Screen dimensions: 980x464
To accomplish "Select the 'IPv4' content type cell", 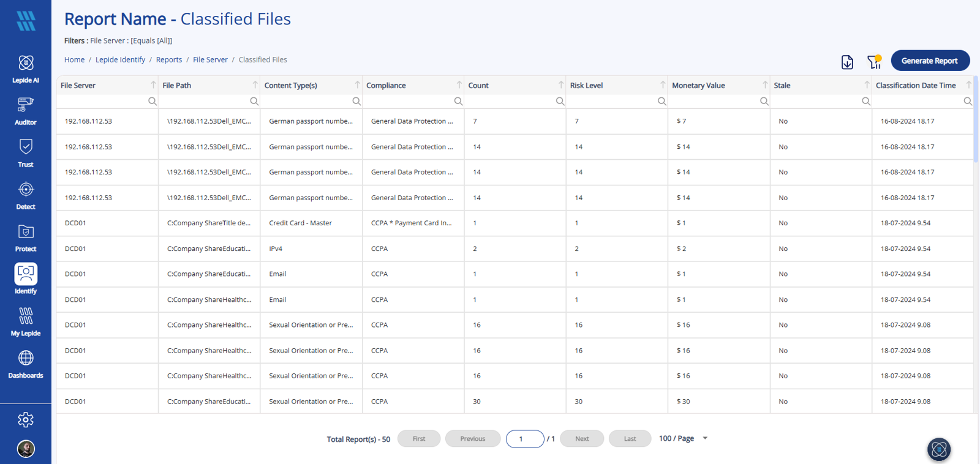I will (311, 249).
